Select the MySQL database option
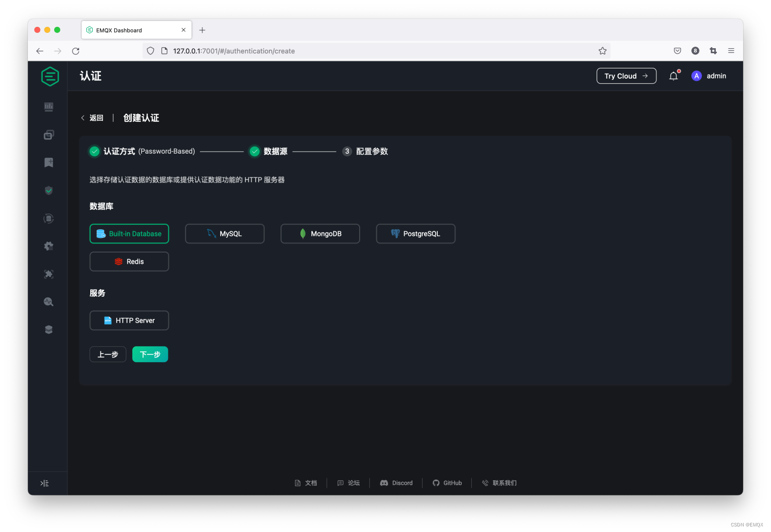 coord(225,233)
